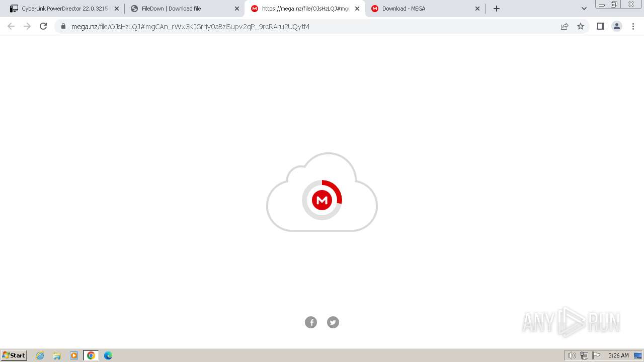Open the network tray icon
Viewport: 644px width, 362px height.
[x=584, y=355]
